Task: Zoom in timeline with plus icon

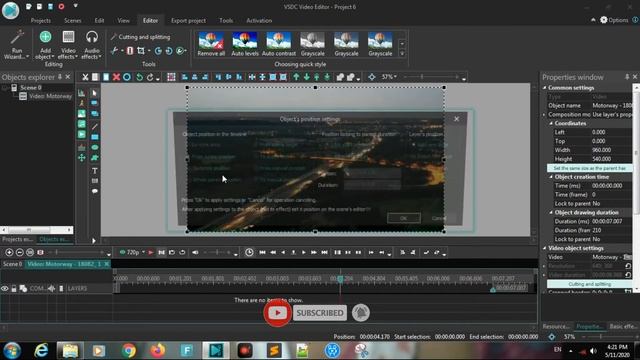Action: click(x=9, y=253)
